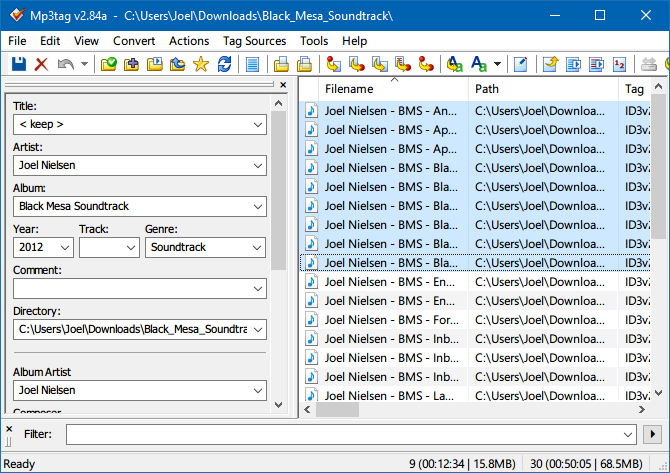Click the Filter arrow button

[652, 435]
